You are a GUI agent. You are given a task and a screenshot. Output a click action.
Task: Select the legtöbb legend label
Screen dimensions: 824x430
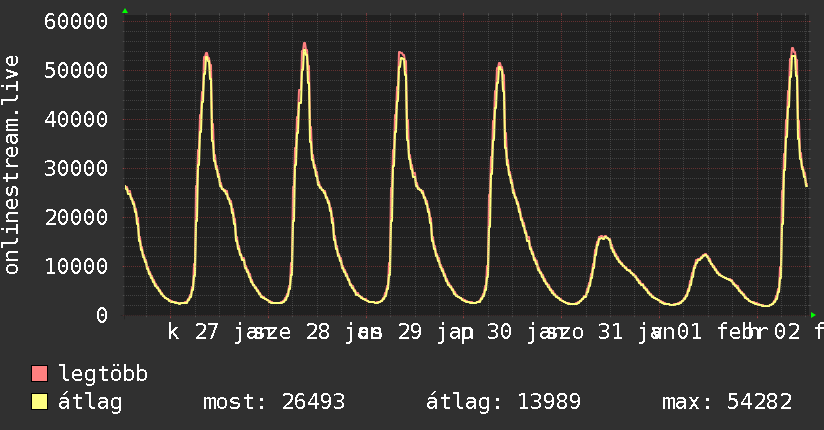pyautogui.click(x=103, y=374)
